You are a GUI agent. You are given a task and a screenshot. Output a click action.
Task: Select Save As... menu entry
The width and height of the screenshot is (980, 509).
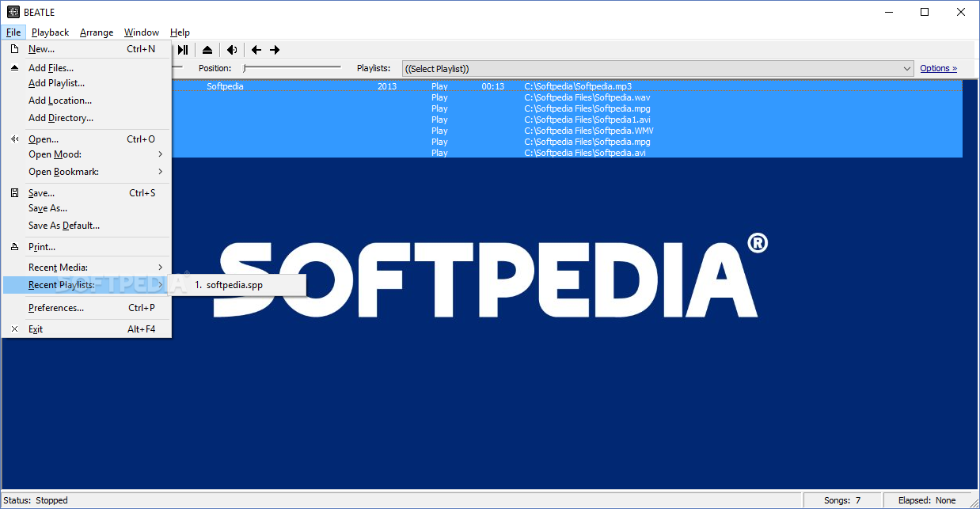(x=86, y=208)
